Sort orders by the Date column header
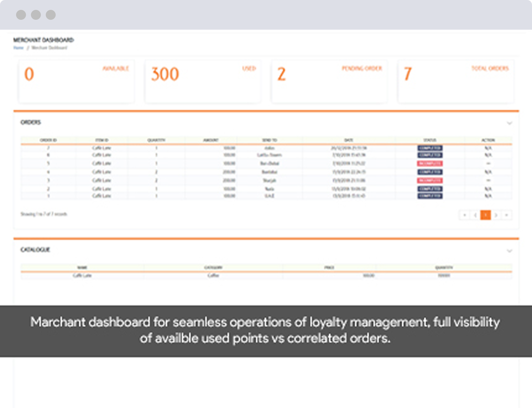This screenshot has height=408, width=532. [x=349, y=140]
